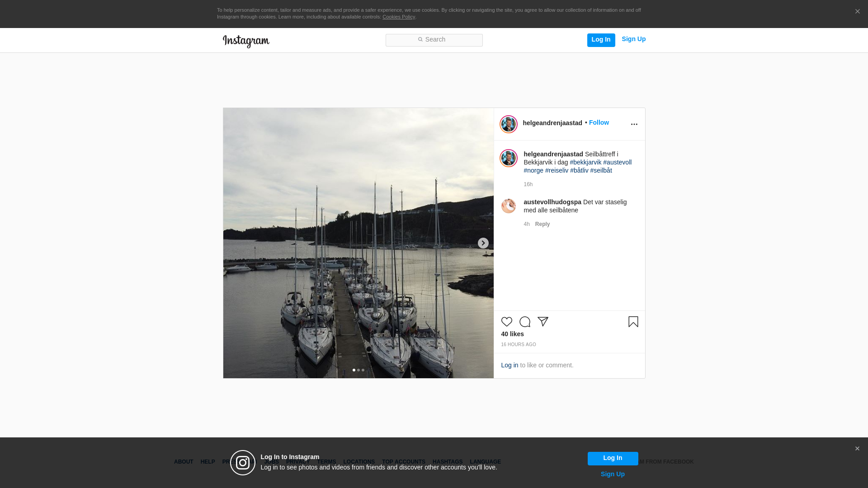Screen dimensions: 868x488
Task: Click the Search input field
Action: (434, 40)
